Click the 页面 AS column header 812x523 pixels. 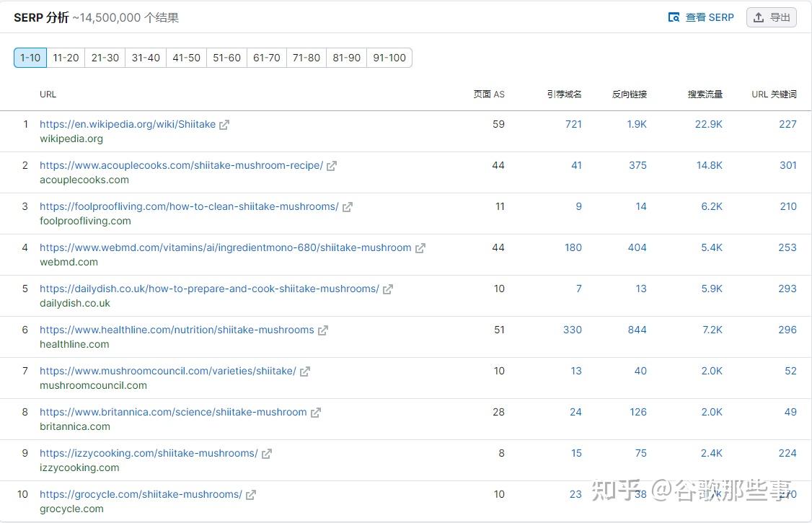pyautogui.click(x=489, y=95)
